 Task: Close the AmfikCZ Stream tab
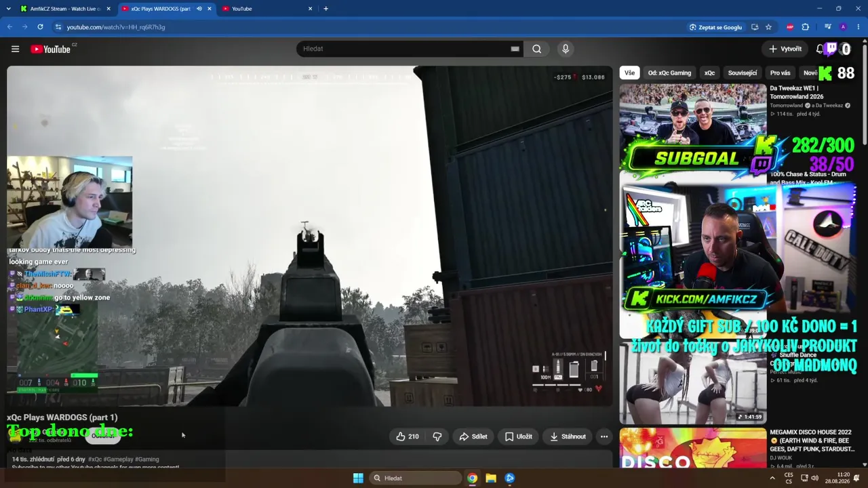[108, 9]
